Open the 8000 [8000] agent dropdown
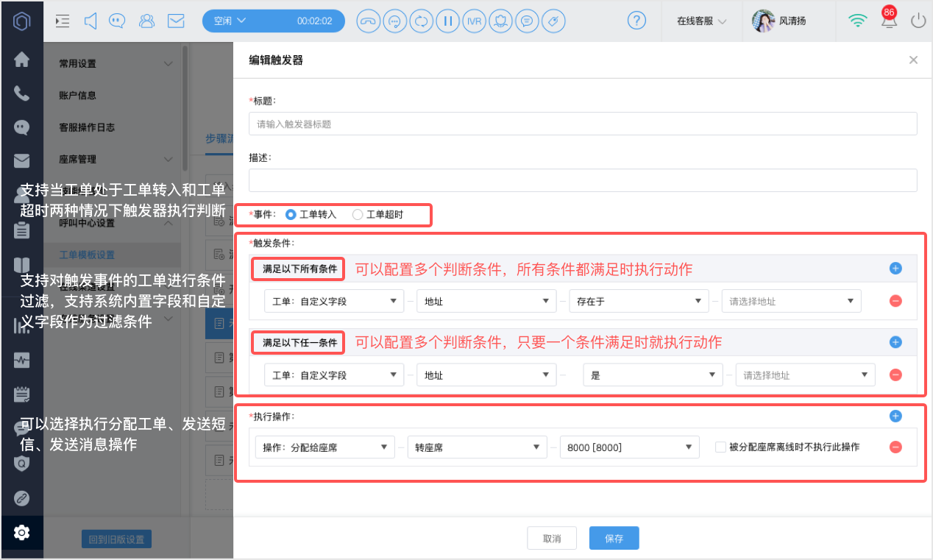The width and height of the screenshot is (933, 560). point(628,447)
